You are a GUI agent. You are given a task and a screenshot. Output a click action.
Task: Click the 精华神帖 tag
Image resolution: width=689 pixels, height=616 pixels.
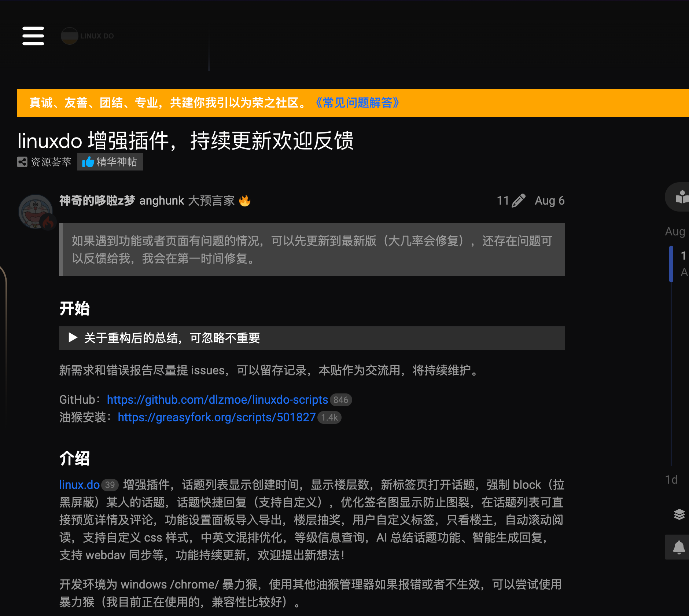[110, 162]
